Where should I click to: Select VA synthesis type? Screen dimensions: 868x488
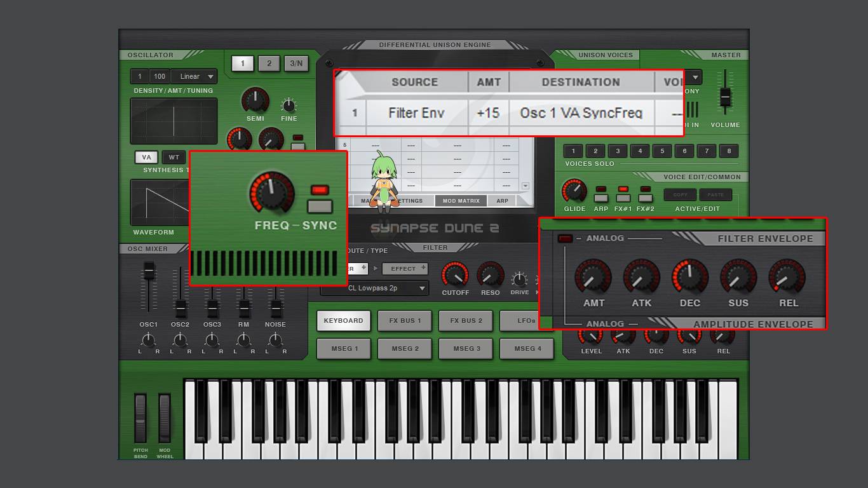click(x=147, y=157)
